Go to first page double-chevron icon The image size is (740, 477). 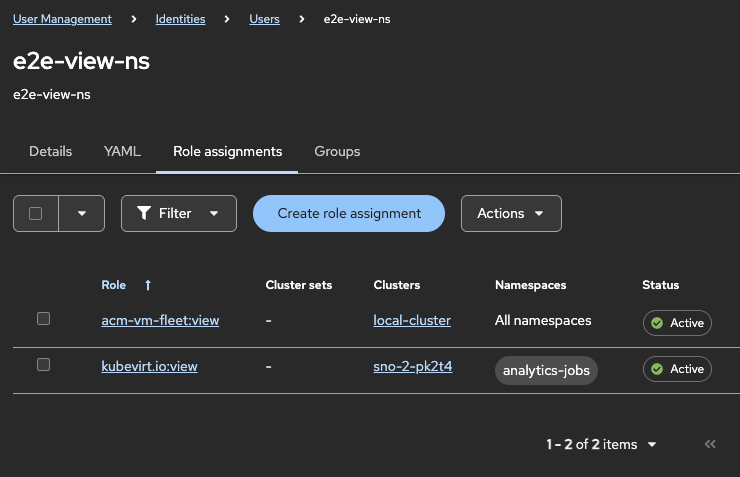pos(710,444)
